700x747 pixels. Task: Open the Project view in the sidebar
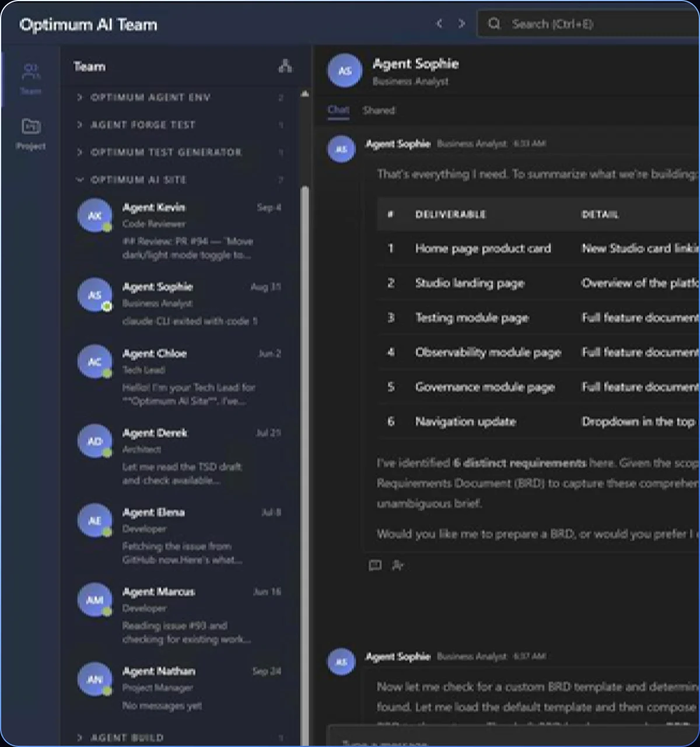[x=31, y=134]
